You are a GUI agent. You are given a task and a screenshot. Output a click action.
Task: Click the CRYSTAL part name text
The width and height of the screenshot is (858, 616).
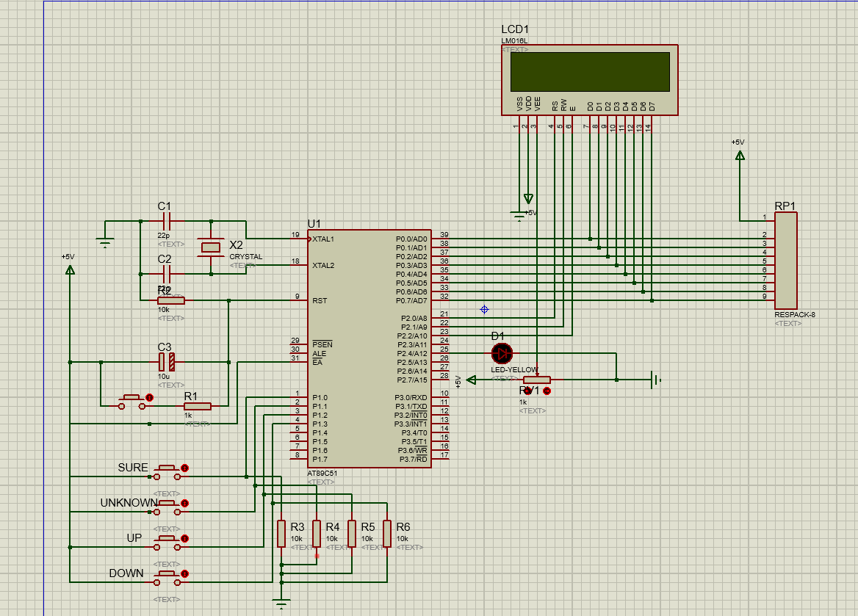(x=245, y=256)
